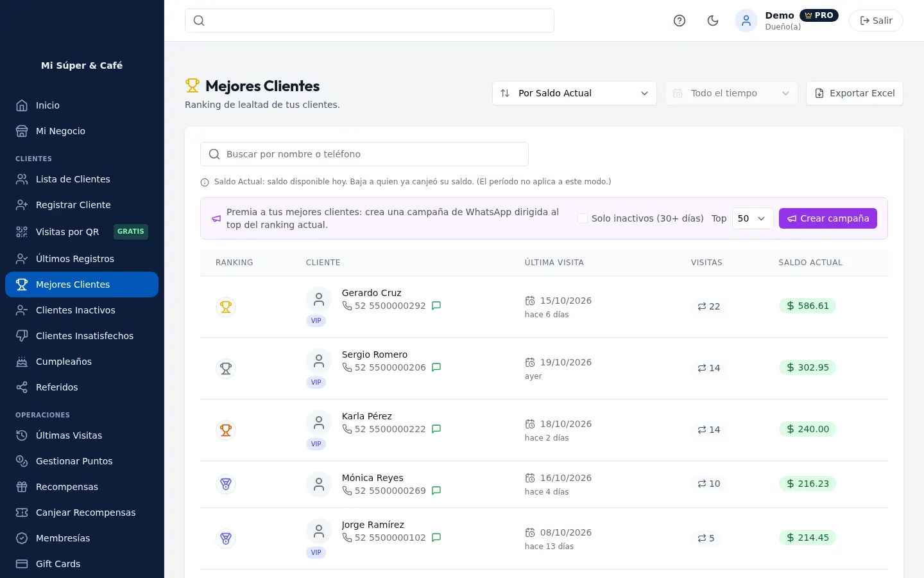This screenshot has height=578, width=924.
Task: Click megaphone icon in campaign banner
Action: 216,218
